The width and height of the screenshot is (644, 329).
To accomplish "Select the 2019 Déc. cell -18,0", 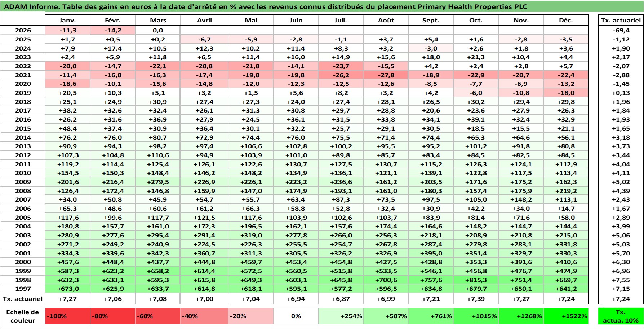I will point(566,93).
